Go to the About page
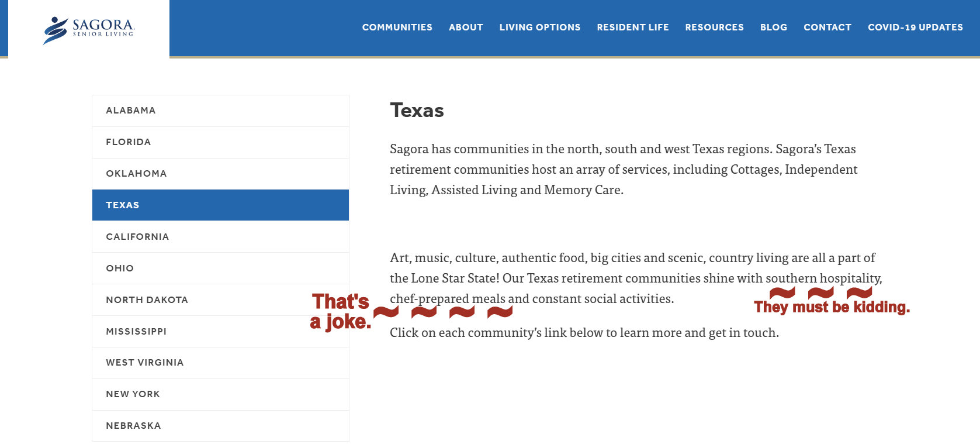 click(466, 27)
